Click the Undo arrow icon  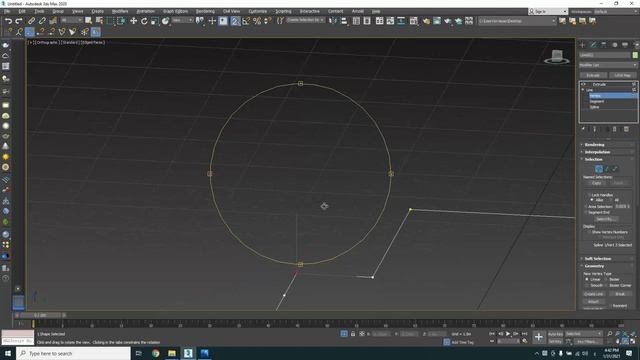coord(8,21)
